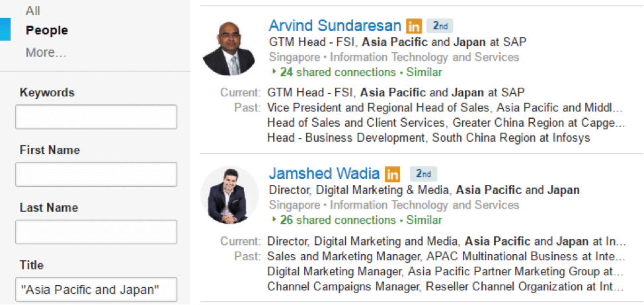Select the People search filter
This screenshot has height=305, width=644.
[46, 30]
